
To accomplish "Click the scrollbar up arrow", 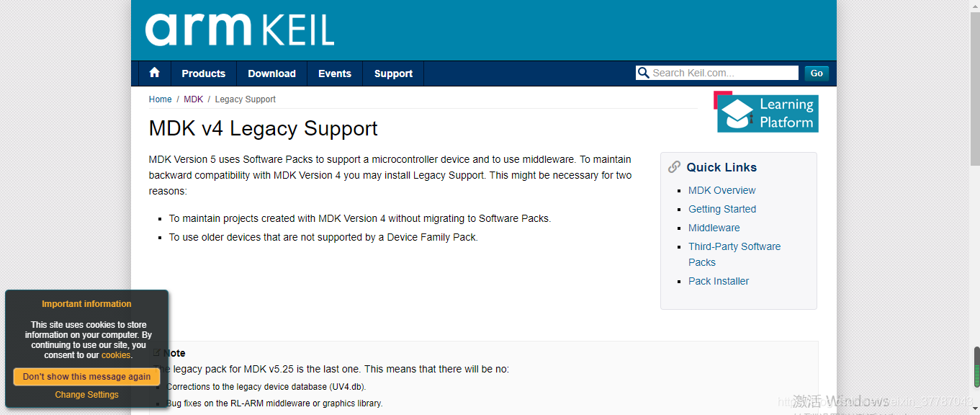I will coord(974,6).
